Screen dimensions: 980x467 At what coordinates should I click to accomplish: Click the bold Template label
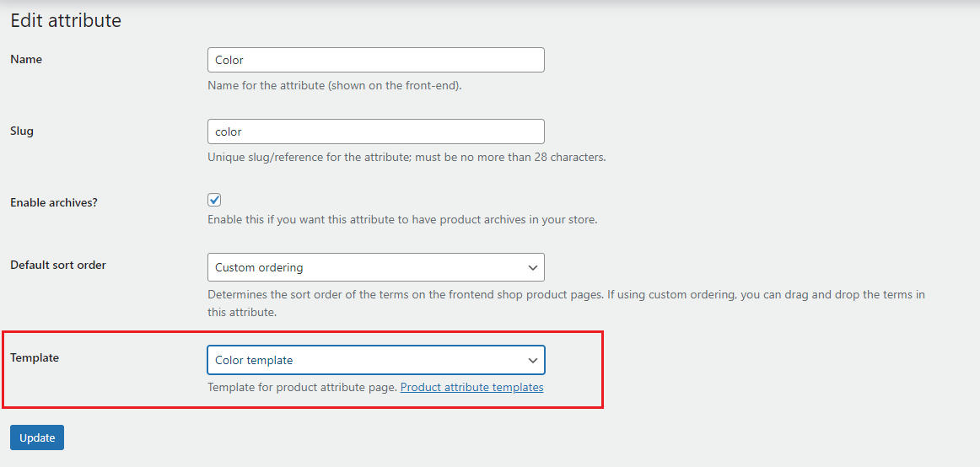tap(35, 357)
